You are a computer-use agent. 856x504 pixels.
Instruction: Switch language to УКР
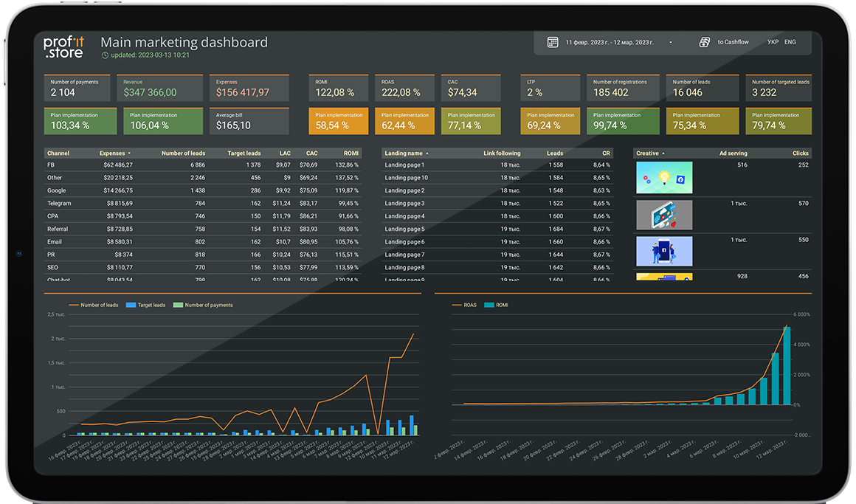(x=773, y=42)
